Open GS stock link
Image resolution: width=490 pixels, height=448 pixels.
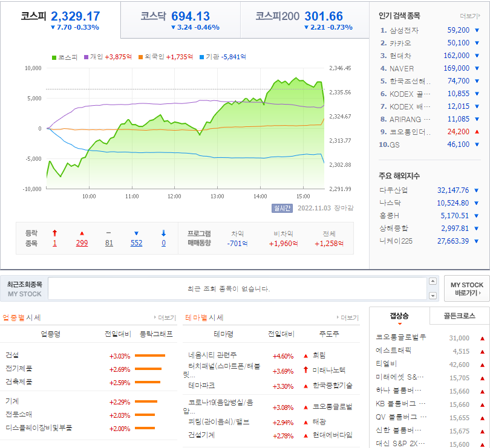click(394, 144)
